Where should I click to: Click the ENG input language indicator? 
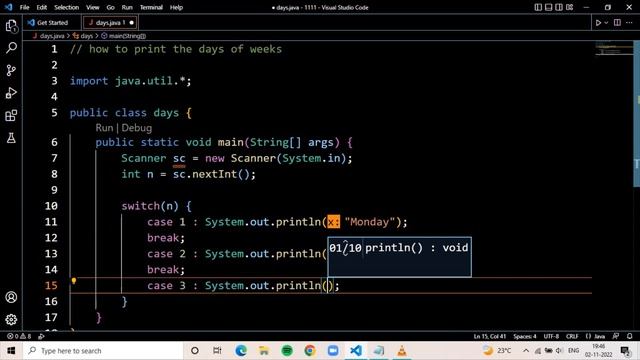[x=573, y=351]
